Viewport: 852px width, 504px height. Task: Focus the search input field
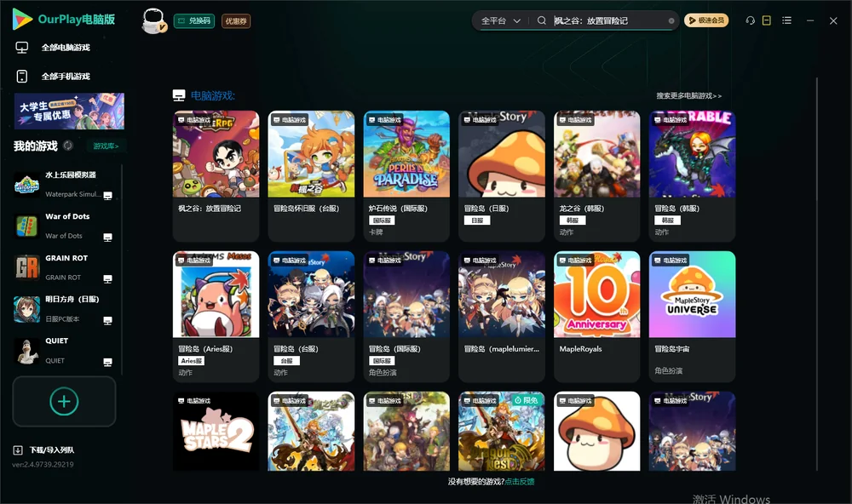[607, 20]
